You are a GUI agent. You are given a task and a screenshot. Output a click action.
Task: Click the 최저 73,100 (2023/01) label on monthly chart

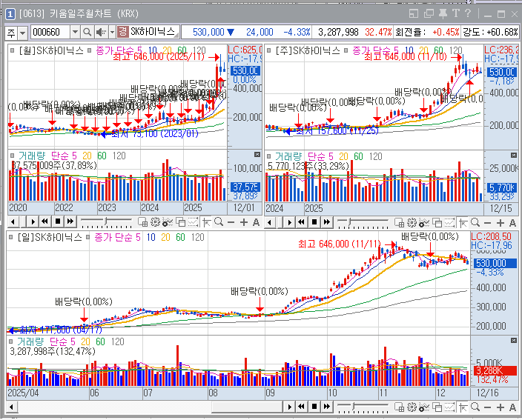[155, 133]
